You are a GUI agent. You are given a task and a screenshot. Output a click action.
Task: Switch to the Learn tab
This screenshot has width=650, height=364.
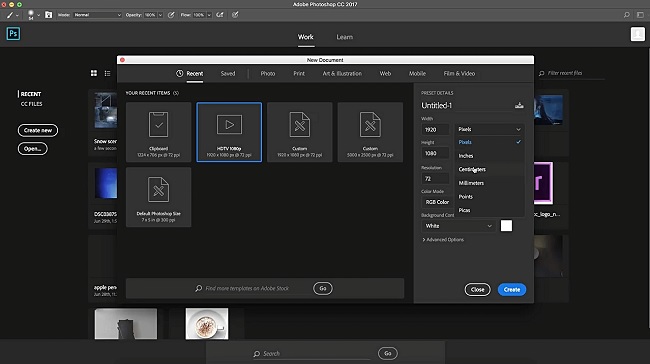[x=344, y=37]
